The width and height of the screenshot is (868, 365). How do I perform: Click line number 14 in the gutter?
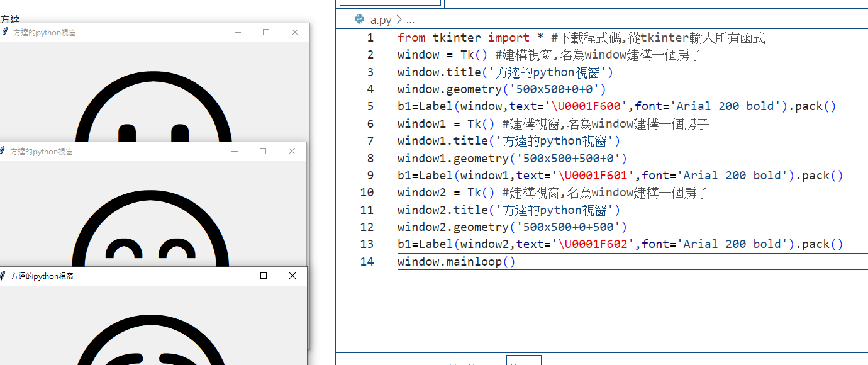367,261
